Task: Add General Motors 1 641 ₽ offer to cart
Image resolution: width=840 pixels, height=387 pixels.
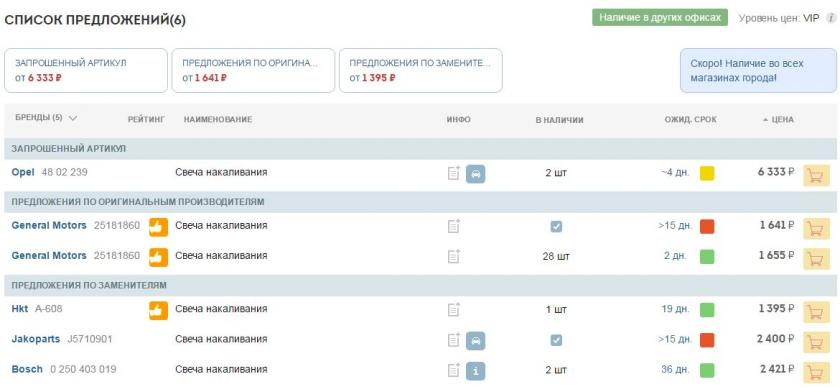Action: tap(816, 229)
